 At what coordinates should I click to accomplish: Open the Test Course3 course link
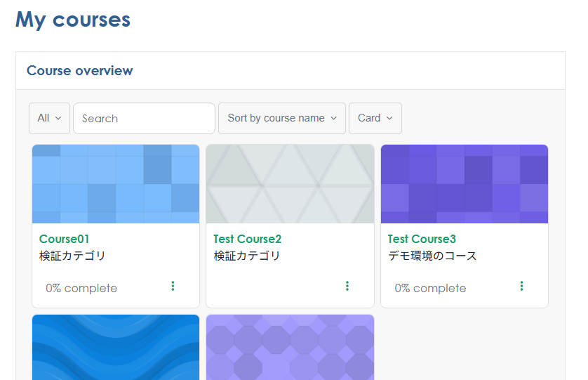click(422, 239)
